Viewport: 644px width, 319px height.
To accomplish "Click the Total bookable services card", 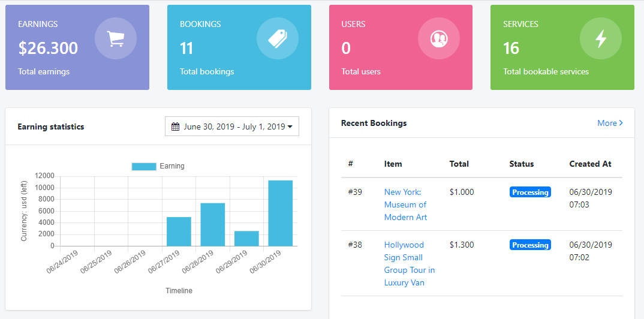I will pyautogui.click(x=562, y=47).
